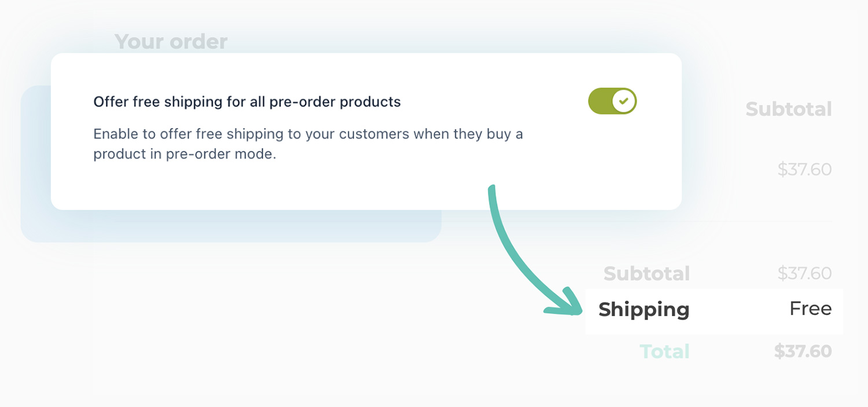Click the enable free shipping description text
The image size is (868, 407).
coord(308,144)
